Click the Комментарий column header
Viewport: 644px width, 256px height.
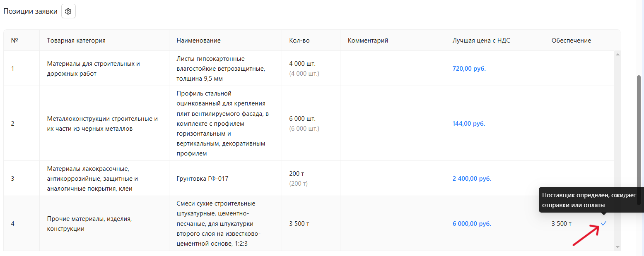(x=368, y=41)
